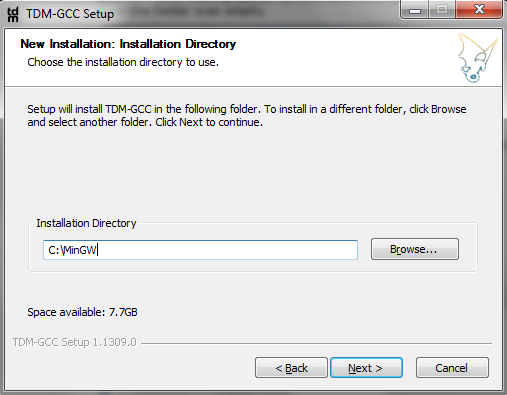The width and height of the screenshot is (507, 395).
Task: Click the 'TDM-GCC Setup' window title text
Action: (x=70, y=14)
